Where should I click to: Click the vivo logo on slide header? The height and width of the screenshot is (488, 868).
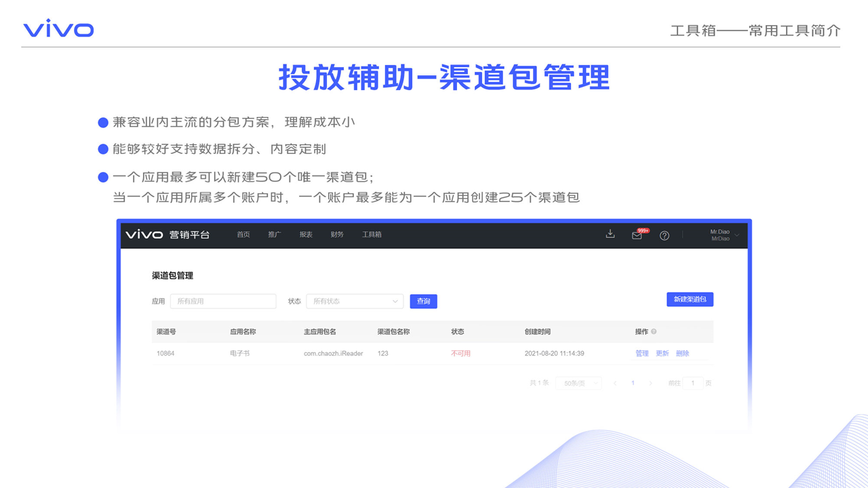pos(58,29)
